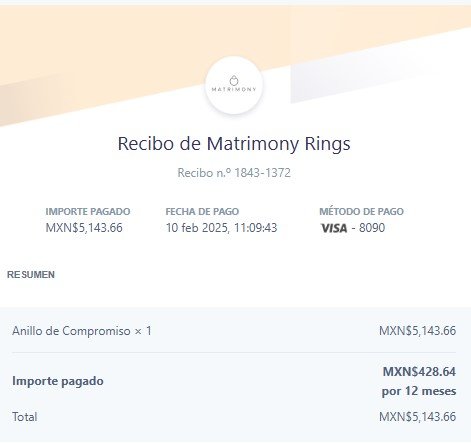The width and height of the screenshot is (471, 443).
Task: Click the VISA card logo
Action: pyautogui.click(x=334, y=228)
